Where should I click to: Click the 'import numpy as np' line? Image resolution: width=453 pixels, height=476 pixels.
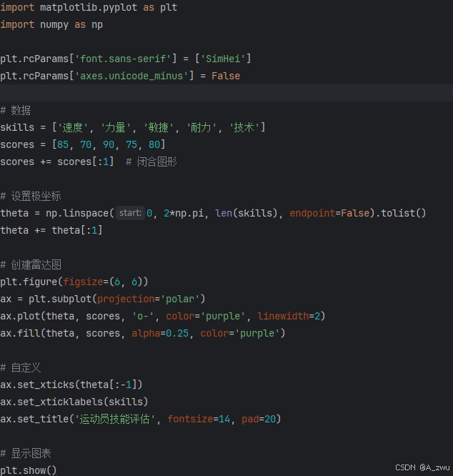(51, 24)
